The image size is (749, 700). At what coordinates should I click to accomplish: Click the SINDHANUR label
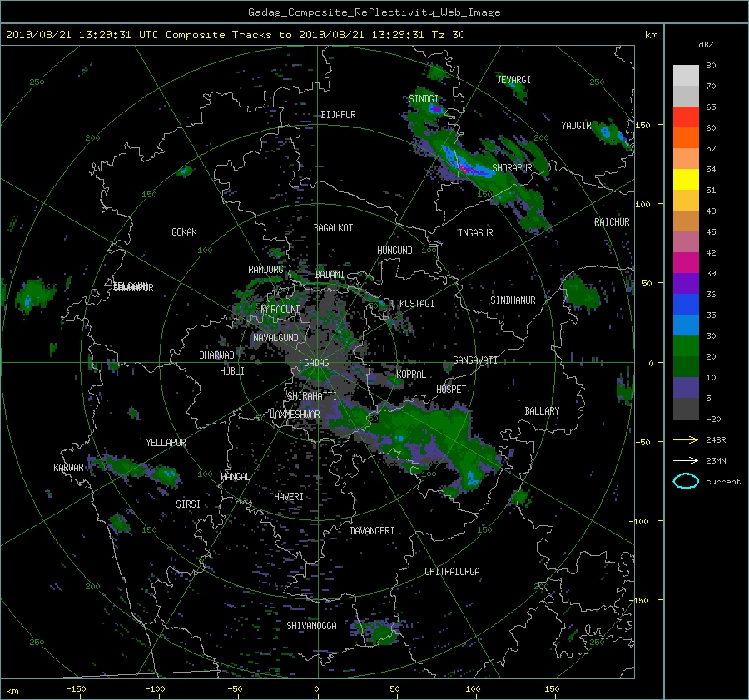pyautogui.click(x=513, y=300)
